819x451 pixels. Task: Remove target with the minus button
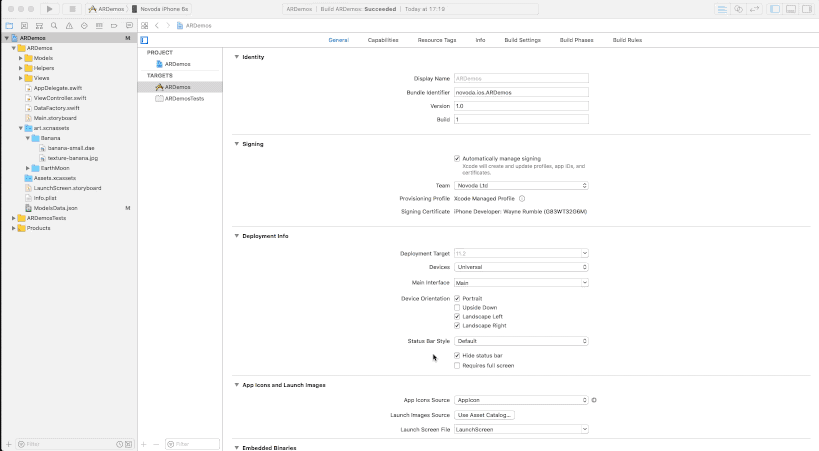[x=156, y=444]
